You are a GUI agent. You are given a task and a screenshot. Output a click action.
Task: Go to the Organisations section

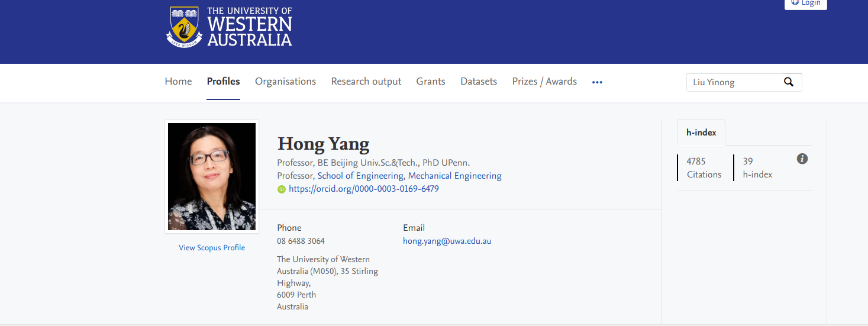[x=285, y=82]
